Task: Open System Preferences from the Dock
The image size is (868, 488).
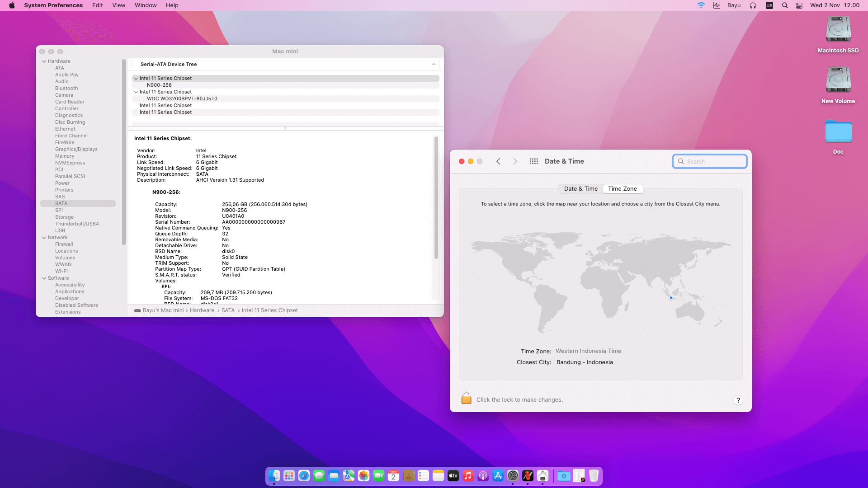Action: pos(513,475)
